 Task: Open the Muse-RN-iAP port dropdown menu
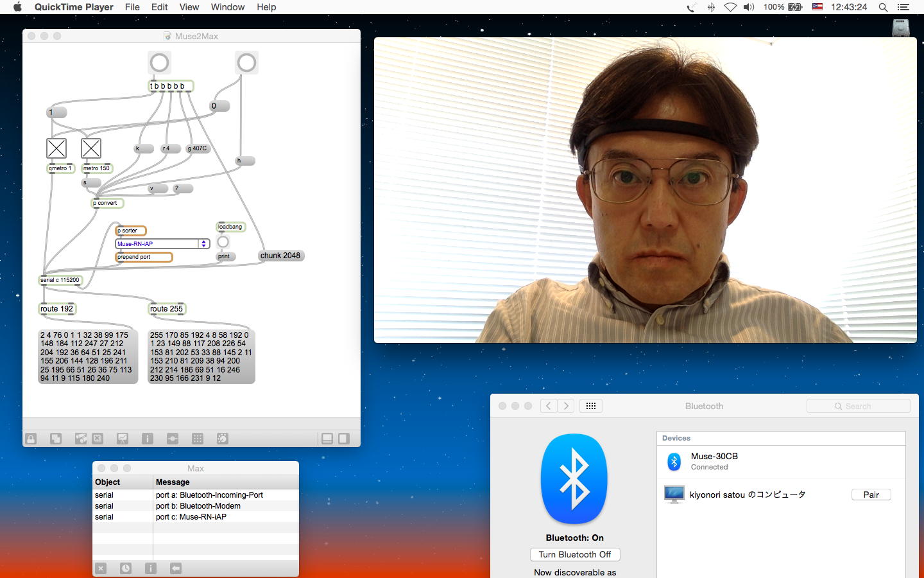tap(163, 244)
